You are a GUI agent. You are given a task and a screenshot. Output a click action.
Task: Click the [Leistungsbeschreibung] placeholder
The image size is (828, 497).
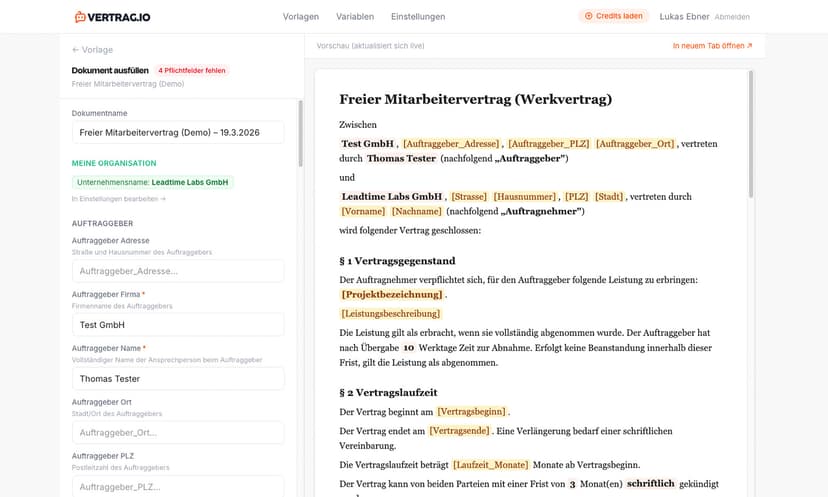point(391,314)
